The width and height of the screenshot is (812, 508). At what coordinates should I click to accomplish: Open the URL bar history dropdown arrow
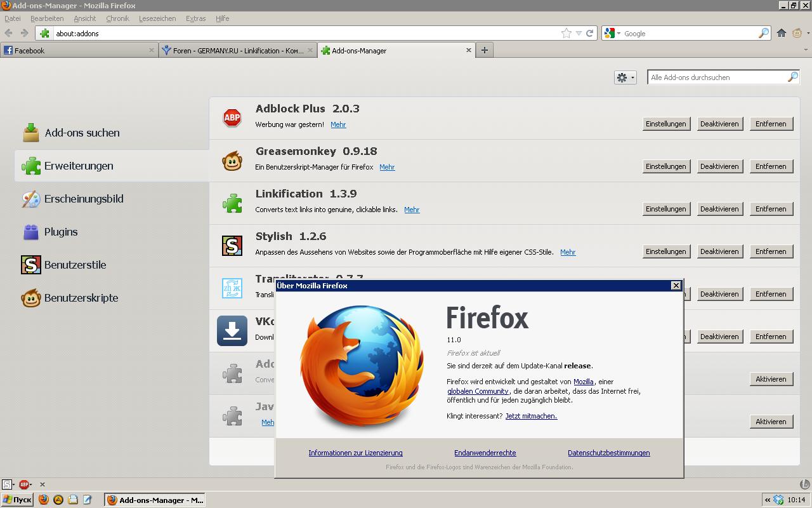[579, 33]
